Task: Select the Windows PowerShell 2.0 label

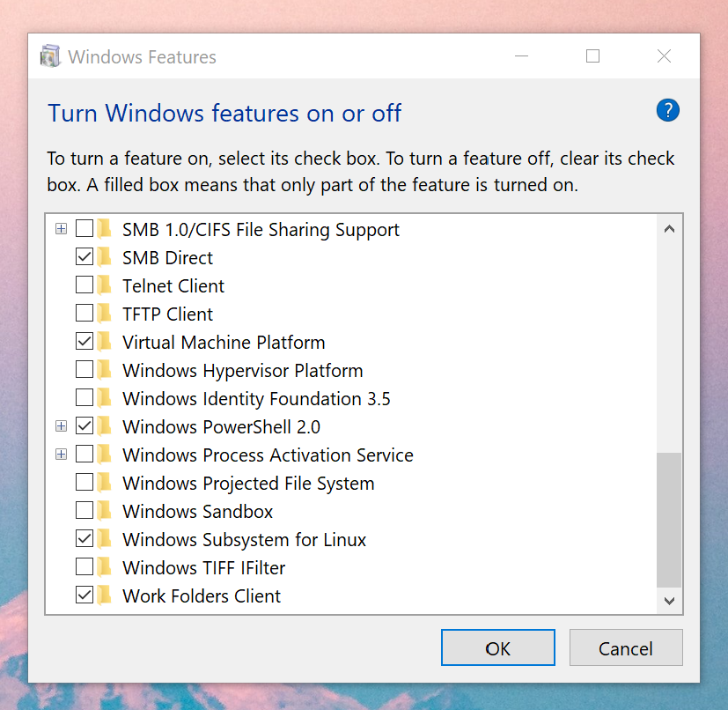Action: click(x=221, y=427)
